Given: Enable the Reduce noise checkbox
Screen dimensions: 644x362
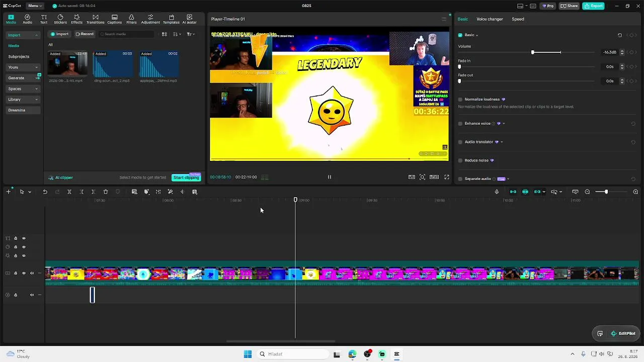Looking at the screenshot, I should (x=460, y=160).
